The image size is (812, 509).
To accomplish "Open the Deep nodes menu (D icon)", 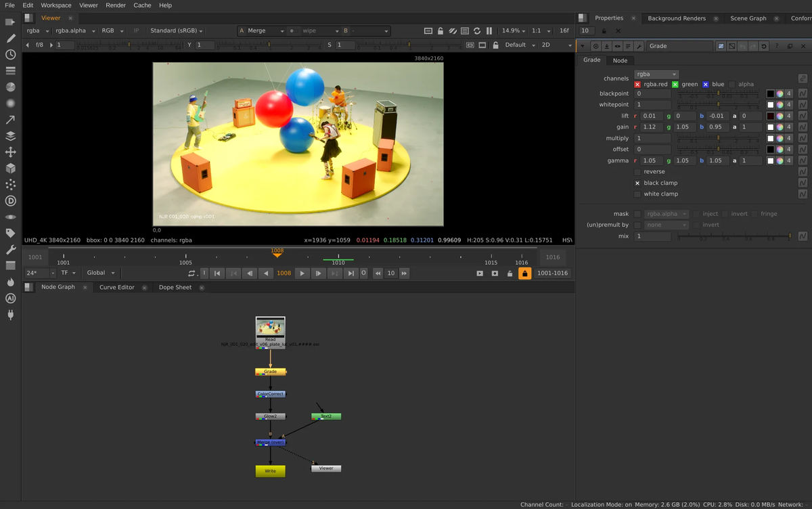I will (10, 201).
